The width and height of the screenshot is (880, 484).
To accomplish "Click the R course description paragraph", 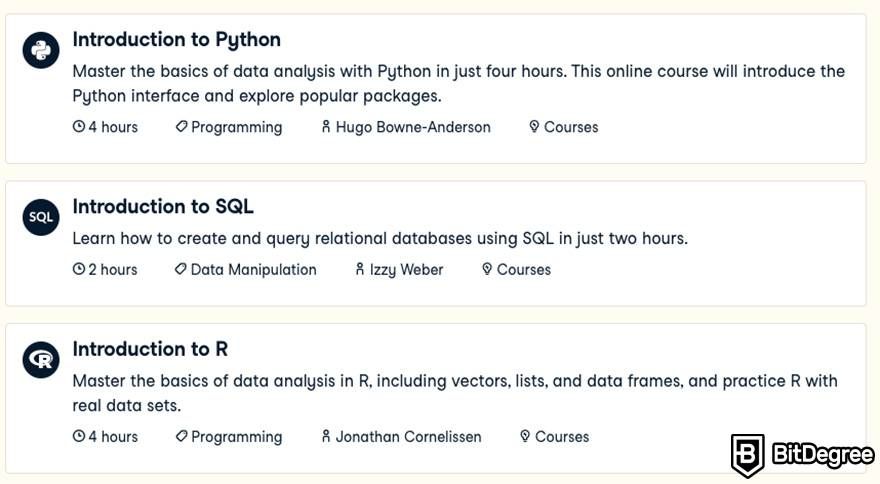I will (455, 393).
